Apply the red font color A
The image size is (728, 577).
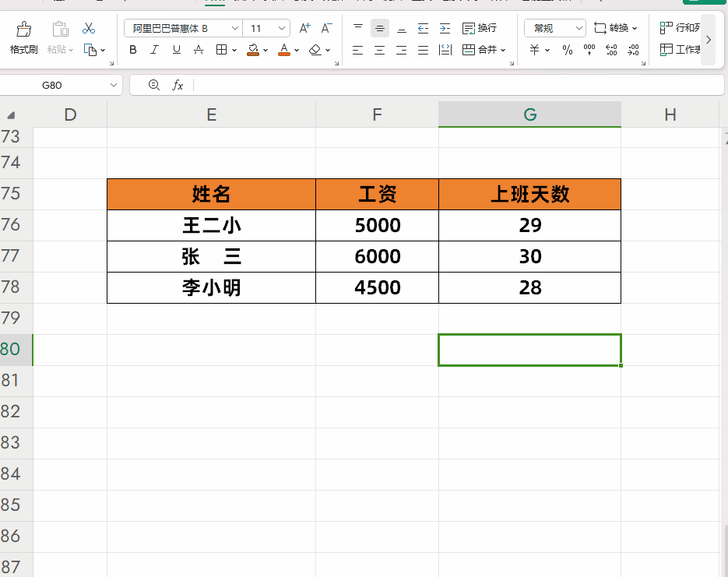coord(284,50)
